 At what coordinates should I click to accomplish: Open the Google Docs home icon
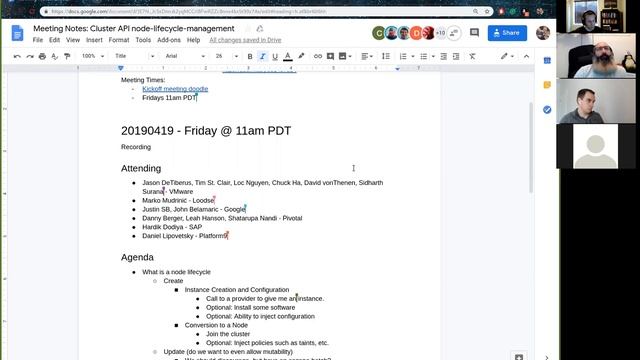coord(17,33)
